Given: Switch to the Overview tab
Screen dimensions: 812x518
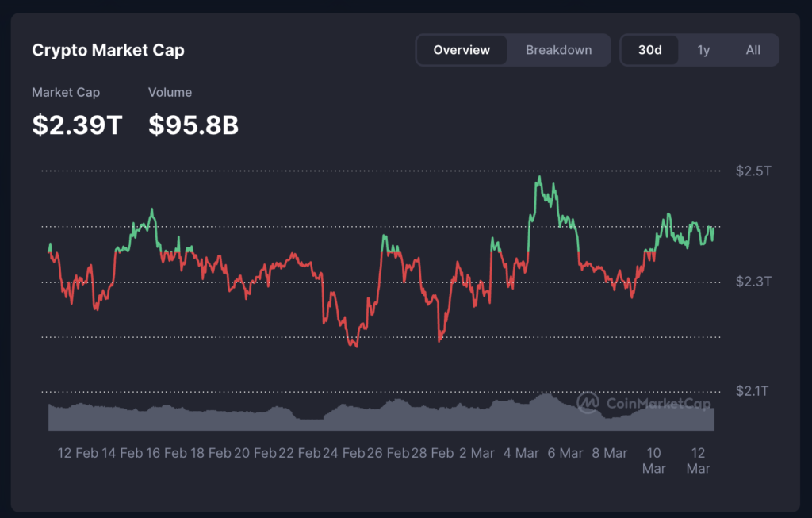Looking at the screenshot, I should point(462,50).
